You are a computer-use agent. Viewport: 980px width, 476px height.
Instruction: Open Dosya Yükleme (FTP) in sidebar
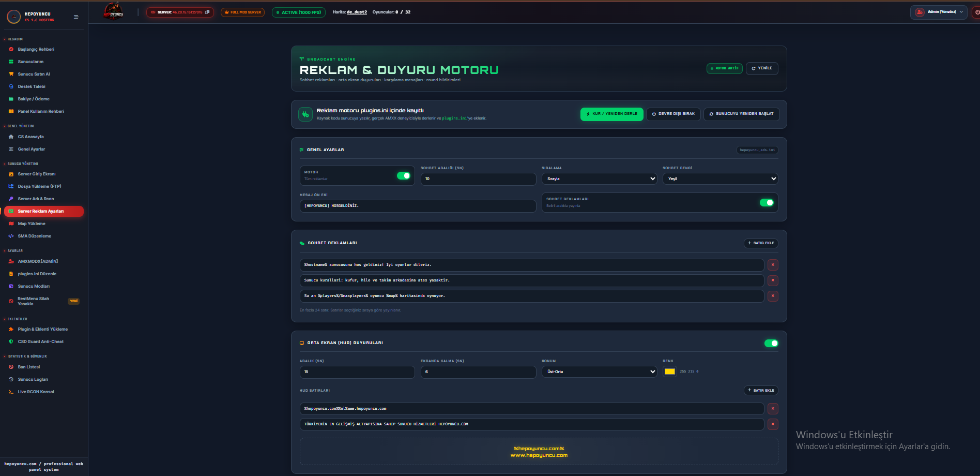pos(39,186)
